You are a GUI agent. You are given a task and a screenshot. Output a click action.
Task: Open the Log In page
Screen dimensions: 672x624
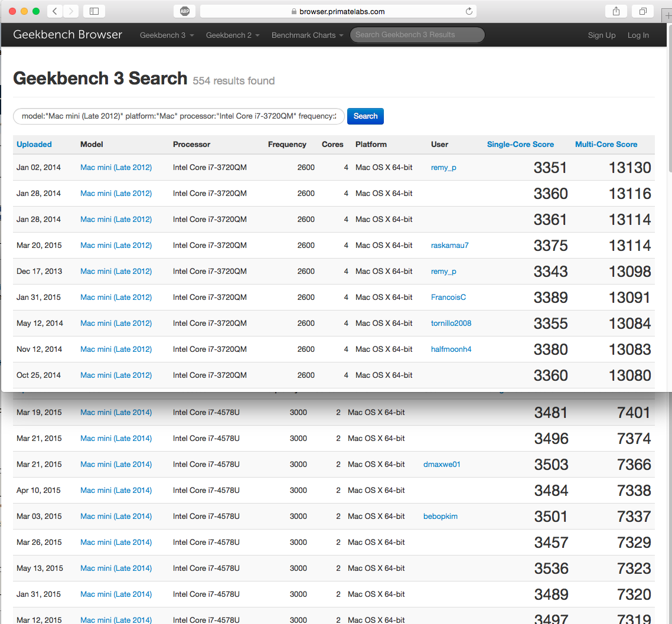638,35
